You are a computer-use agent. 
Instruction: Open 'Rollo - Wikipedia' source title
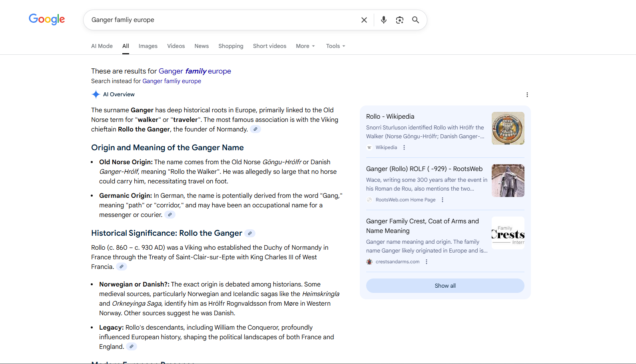coord(390,116)
